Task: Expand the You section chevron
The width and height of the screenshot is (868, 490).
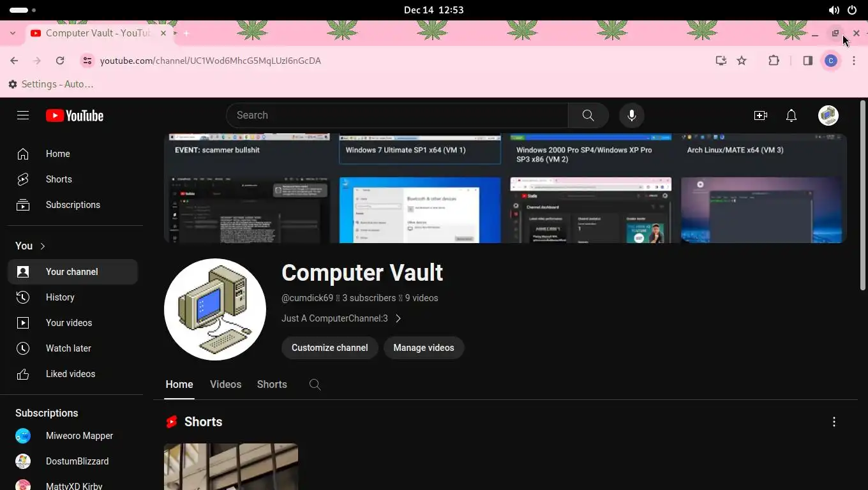Action: point(43,246)
